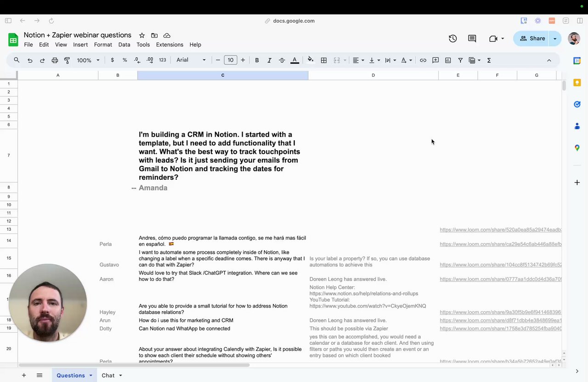This screenshot has height=382, width=588.
Task: Open text wrapping dropdown
Action: pos(390,60)
